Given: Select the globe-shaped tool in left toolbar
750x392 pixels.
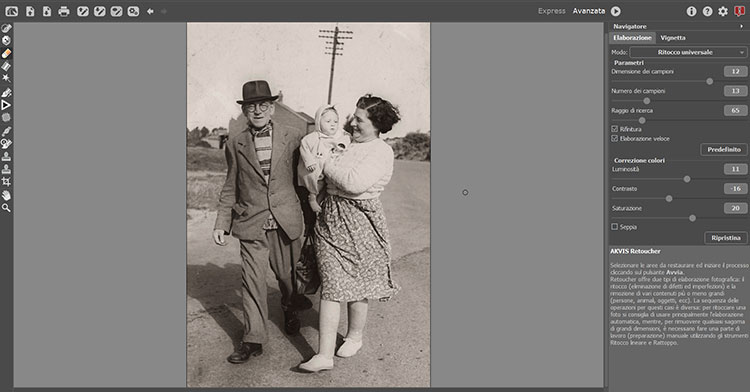Looking at the screenshot, I should click(x=6, y=41).
